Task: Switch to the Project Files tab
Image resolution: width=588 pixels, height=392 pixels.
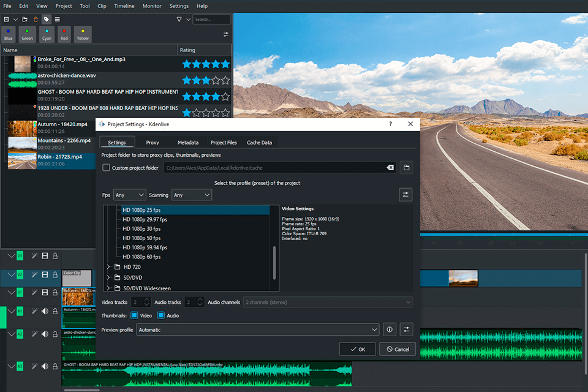Action: click(224, 143)
